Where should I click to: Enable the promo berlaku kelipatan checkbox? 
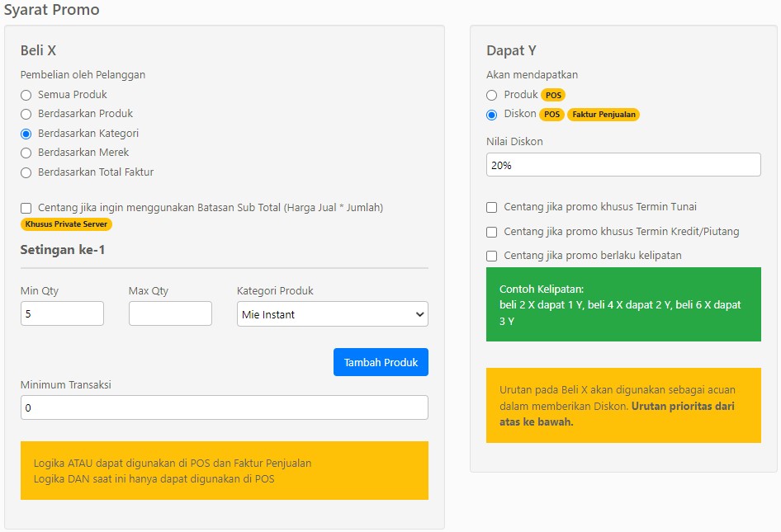492,256
